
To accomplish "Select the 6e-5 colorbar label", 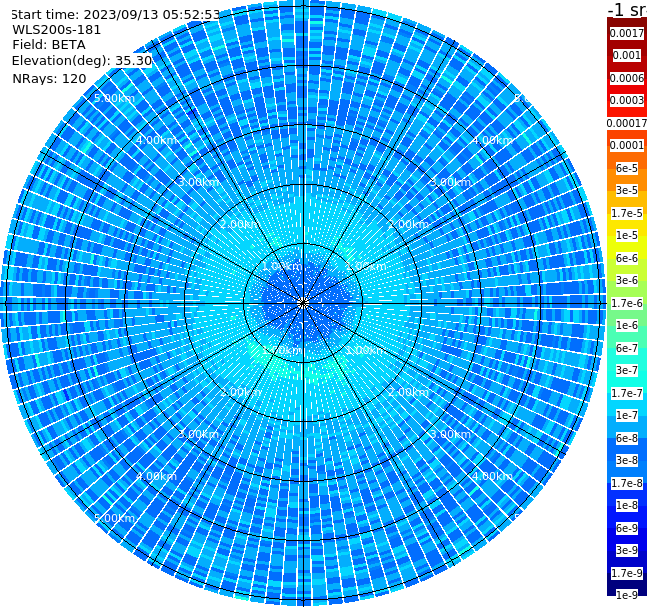I will pyautogui.click(x=627, y=168).
